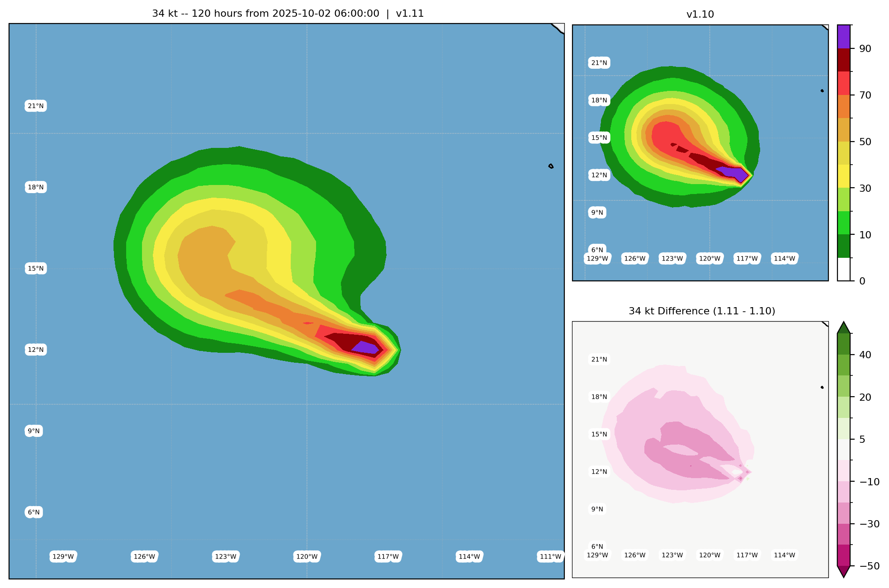889x588 pixels.
Task: Click the 6°N latitude label on main map
Action: (34, 512)
